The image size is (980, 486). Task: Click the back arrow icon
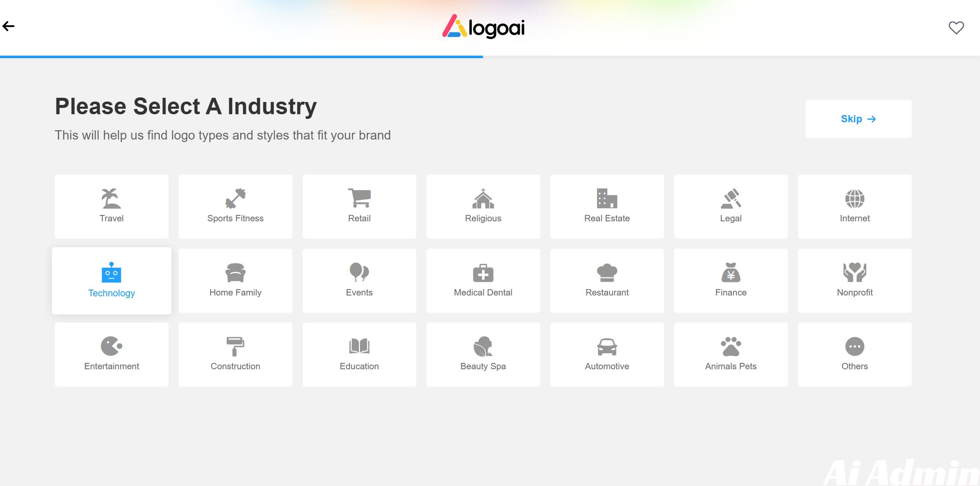click(x=8, y=26)
